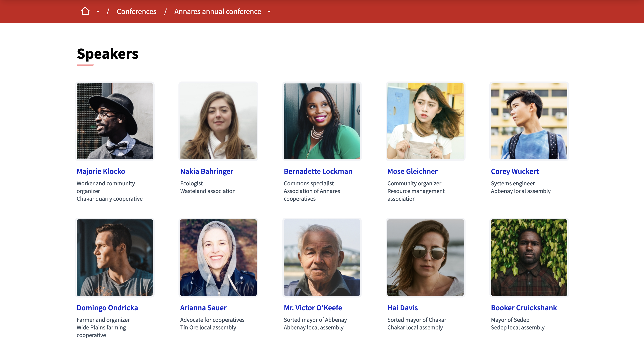
Task: Select the Annares annual conference breadcrumb
Action: coord(217,11)
